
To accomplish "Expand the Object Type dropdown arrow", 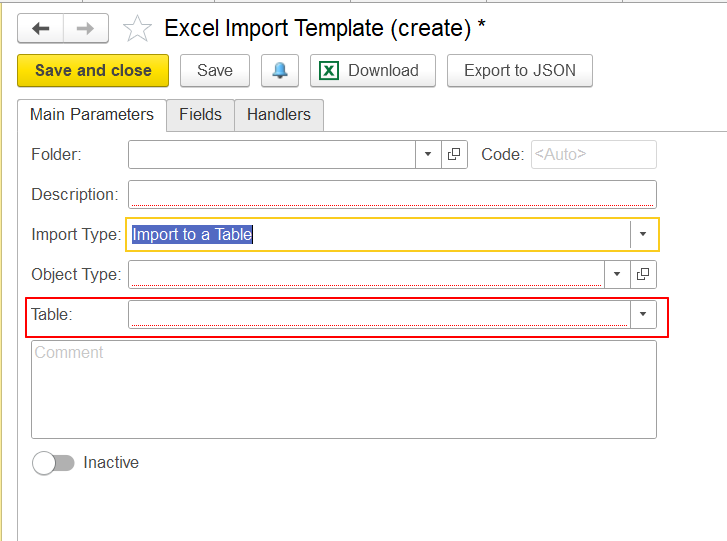I will pyautogui.click(x=617, y=274).
